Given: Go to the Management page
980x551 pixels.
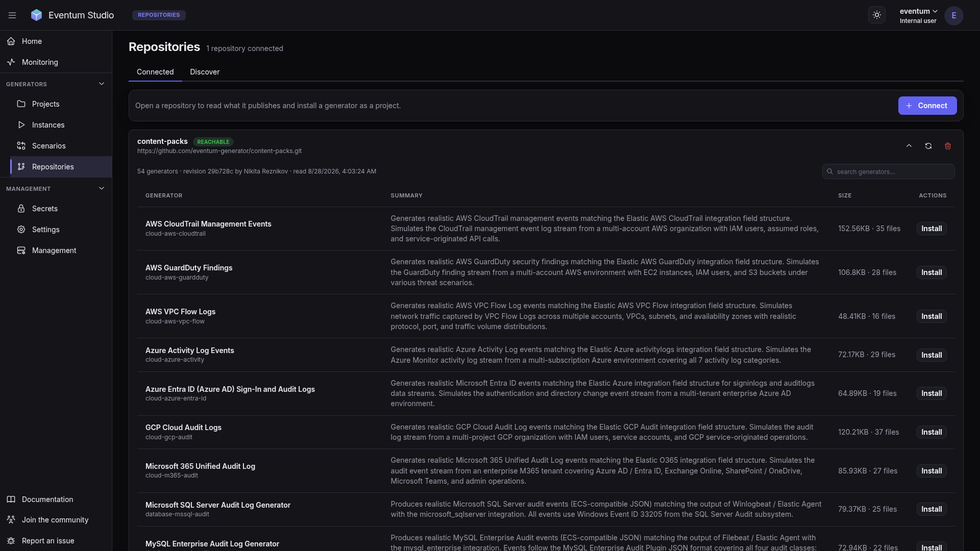Looking at the screenshot, I should click(61, 251).
